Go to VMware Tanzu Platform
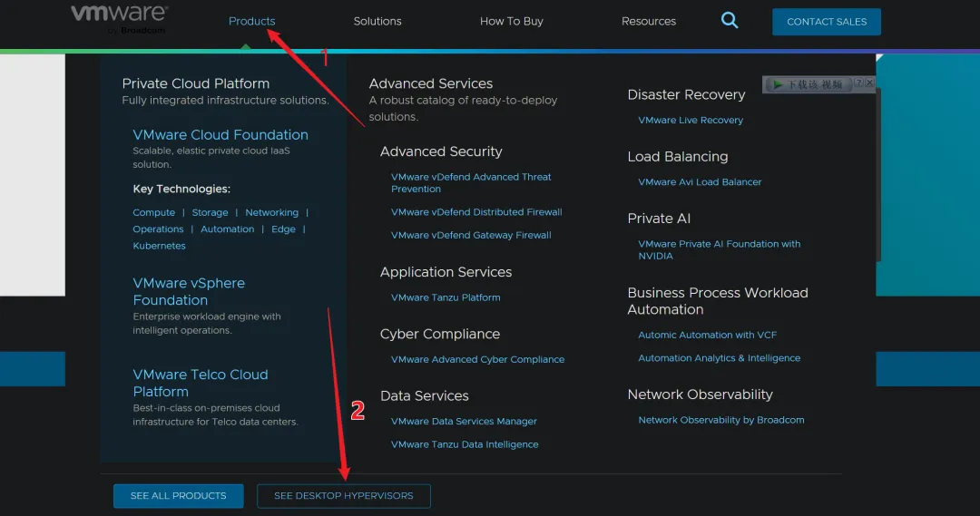Screen dimensions: 980x516 [x=446, y=297]
